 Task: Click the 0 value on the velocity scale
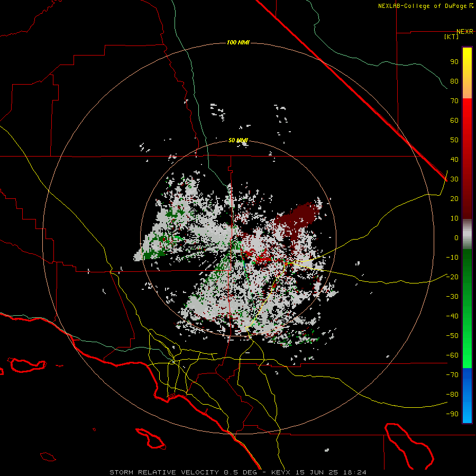tap(456, 237)
